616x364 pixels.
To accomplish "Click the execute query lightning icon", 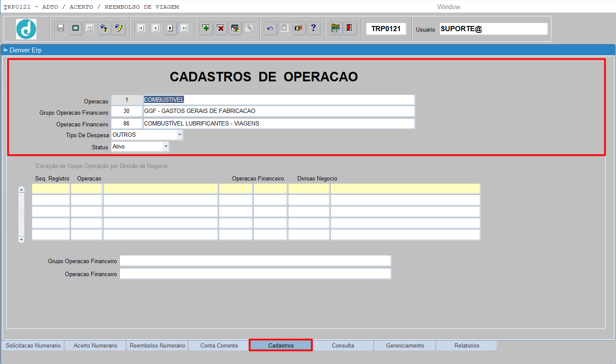I will pos(119,28).
